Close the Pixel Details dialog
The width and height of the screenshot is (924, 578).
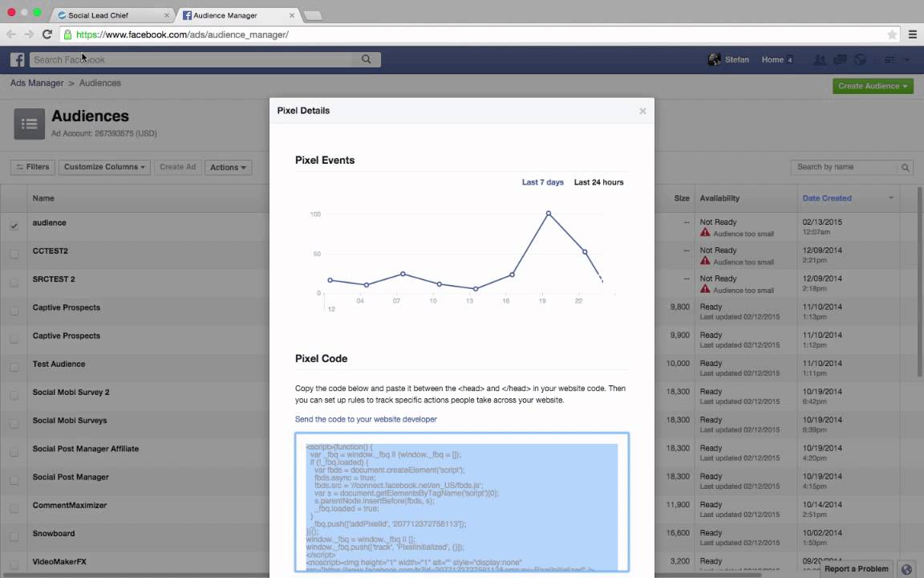[x=643, y=111]
